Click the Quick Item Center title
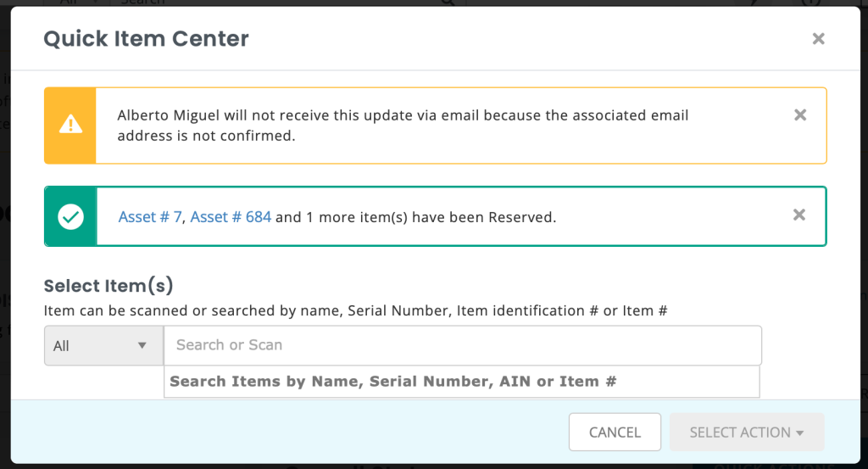The width and height of the screenshot is (868, 469). (146, 39)
